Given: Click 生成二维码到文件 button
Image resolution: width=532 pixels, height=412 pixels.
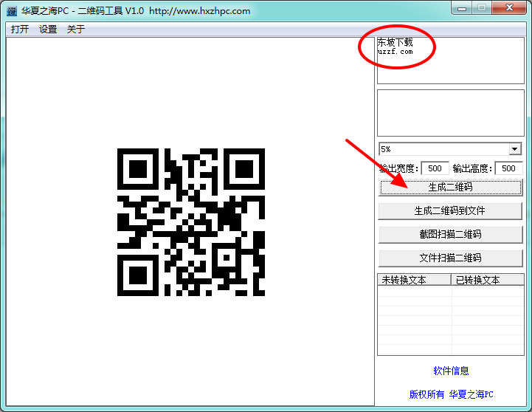Looking at the screenshot, I should tap(451, 211).
